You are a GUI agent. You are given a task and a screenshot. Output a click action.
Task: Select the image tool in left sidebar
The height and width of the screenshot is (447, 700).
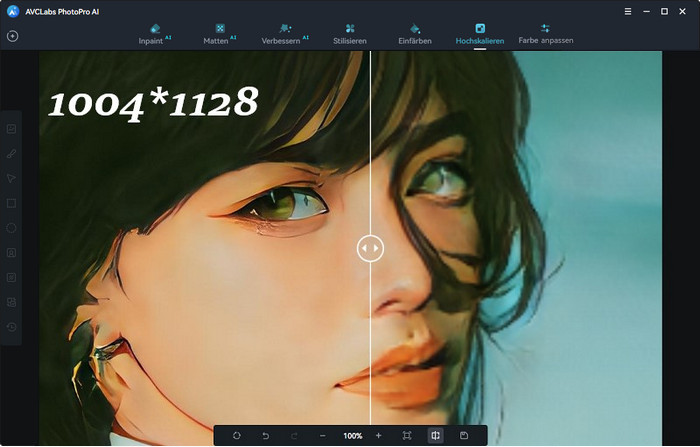pos(12,129)
